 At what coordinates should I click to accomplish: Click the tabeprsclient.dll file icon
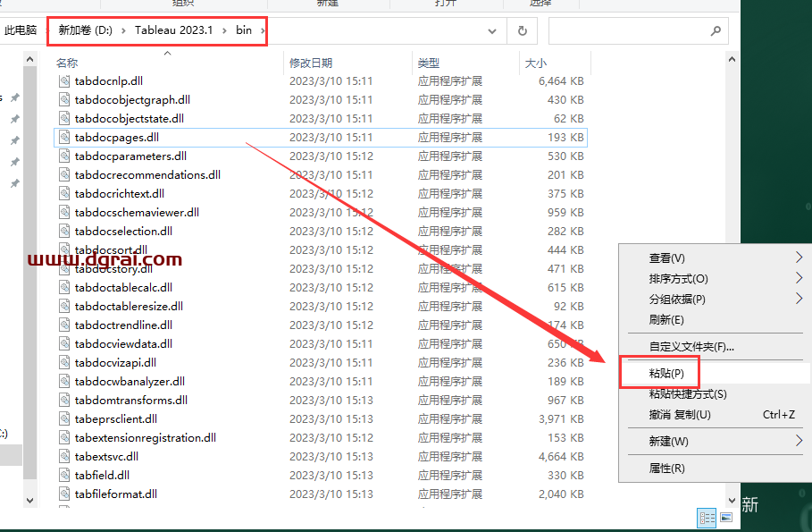(x=64, y=419)
